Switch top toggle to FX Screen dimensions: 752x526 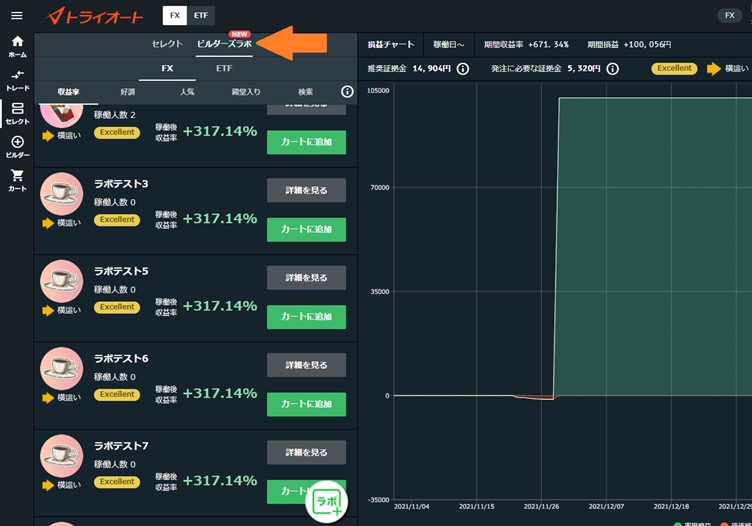175,15
